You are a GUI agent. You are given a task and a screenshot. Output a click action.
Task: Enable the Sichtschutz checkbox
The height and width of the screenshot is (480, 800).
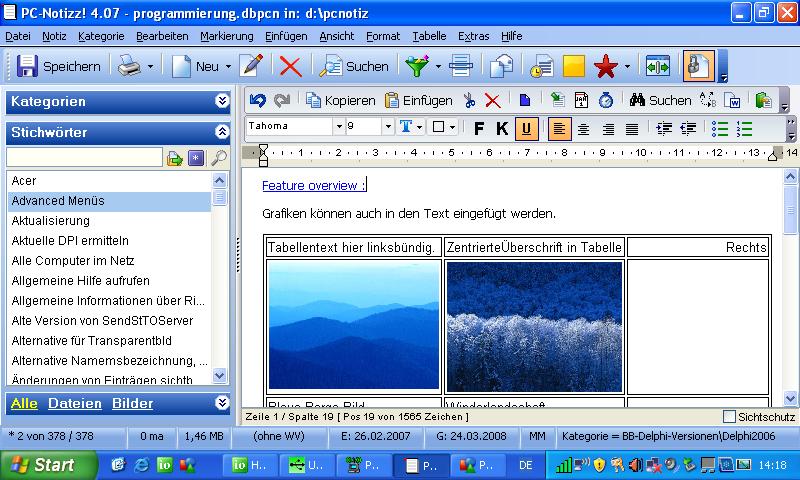[x=729, y=416]
